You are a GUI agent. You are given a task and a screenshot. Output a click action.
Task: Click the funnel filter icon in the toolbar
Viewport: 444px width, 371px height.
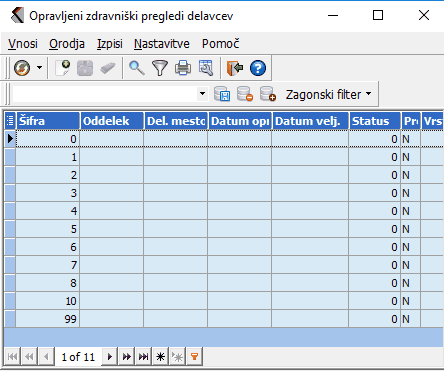(160, 68)
